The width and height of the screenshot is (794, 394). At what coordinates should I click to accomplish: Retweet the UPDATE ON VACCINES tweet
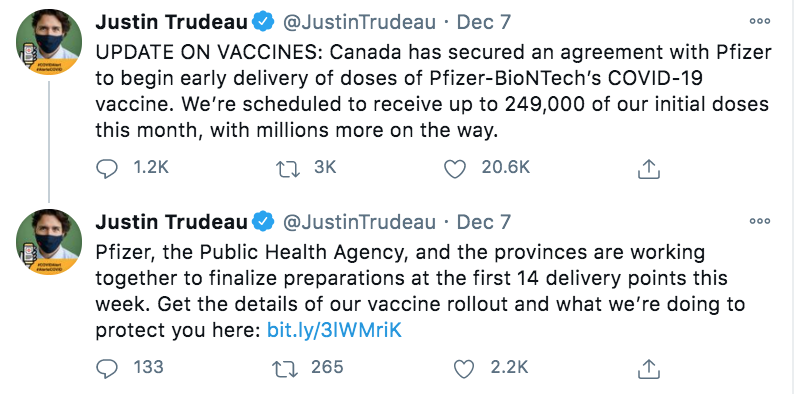coord(289,169)
